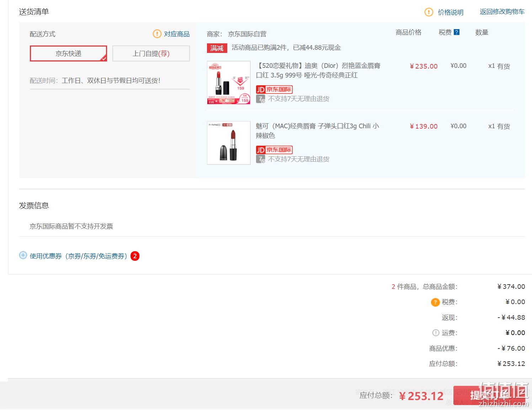Screen dimensions: 532x410
Task: Click 返现 amount -¥44.88
Action: click(511, 318)
